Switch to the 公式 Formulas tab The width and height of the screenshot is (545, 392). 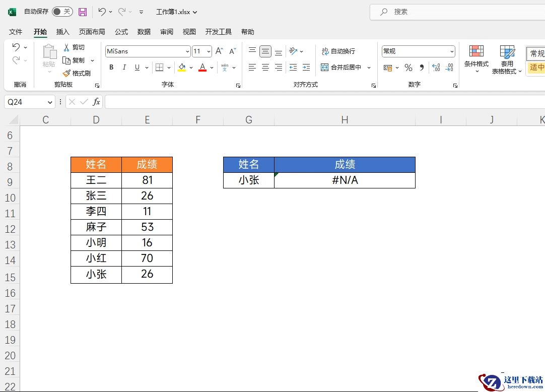point(121,32)
